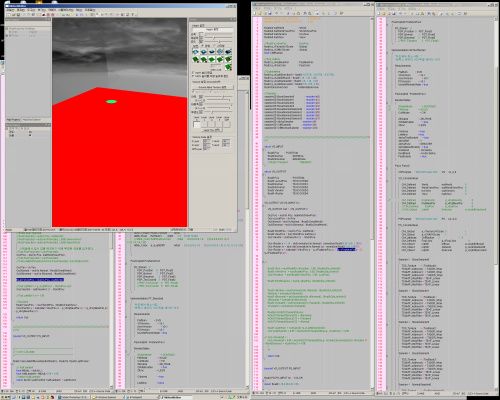Select the second texture slot

click(204, 124)
